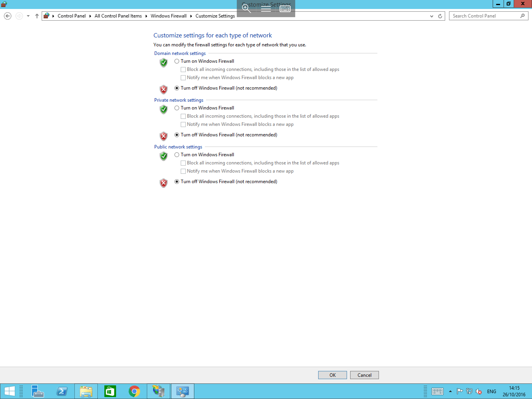Open Windows Store from taskbar
Image resolution: width=532 pixels, height=399 pixels.
tap(110, 391)
